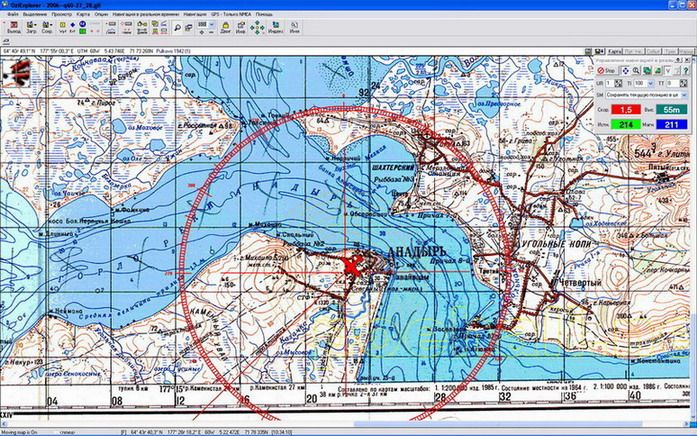Open dropdown arrow next to Сохр. button

(x=51, y=25)
